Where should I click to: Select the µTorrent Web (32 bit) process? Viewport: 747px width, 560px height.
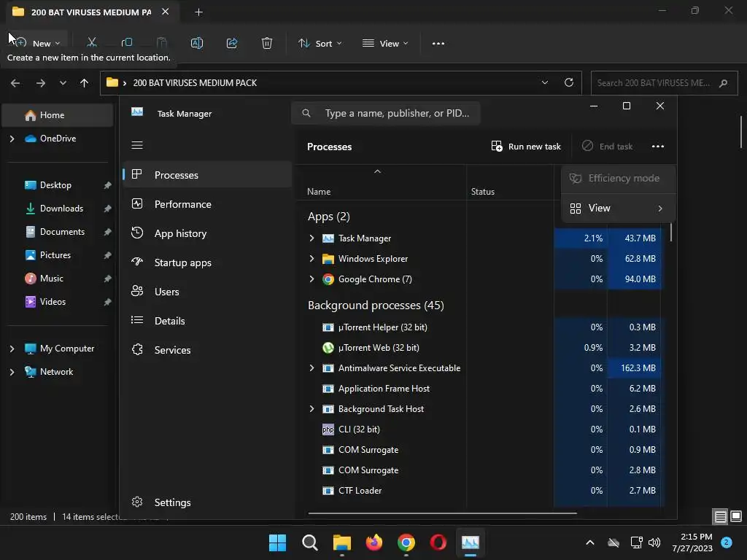pos(379,348)
